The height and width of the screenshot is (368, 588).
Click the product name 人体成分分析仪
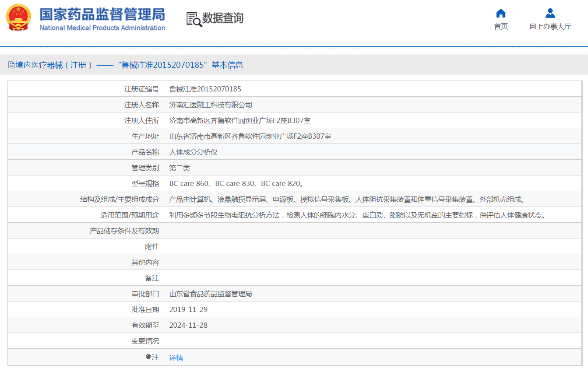pos(193,152)
